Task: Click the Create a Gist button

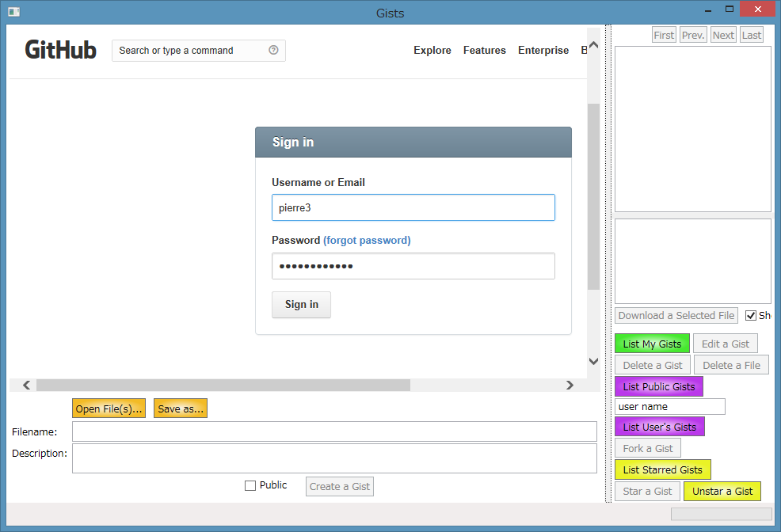Action: click(x=340, y=487)
